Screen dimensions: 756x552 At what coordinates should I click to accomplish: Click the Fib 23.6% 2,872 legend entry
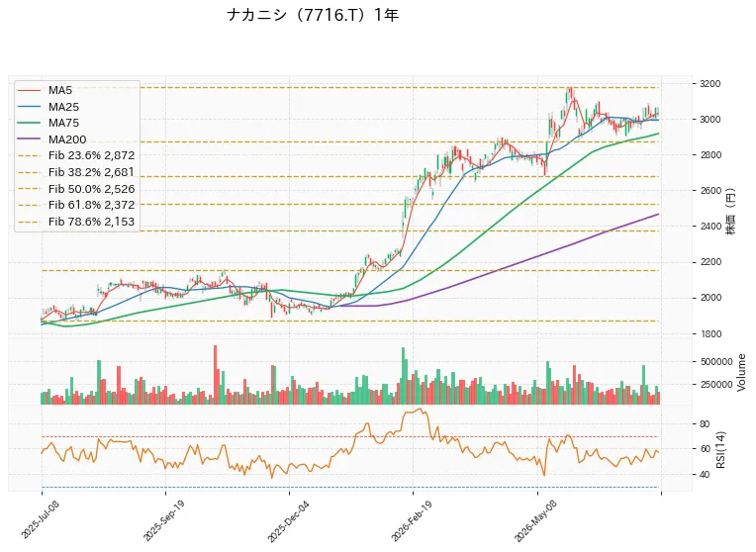[x=76, y=155]
